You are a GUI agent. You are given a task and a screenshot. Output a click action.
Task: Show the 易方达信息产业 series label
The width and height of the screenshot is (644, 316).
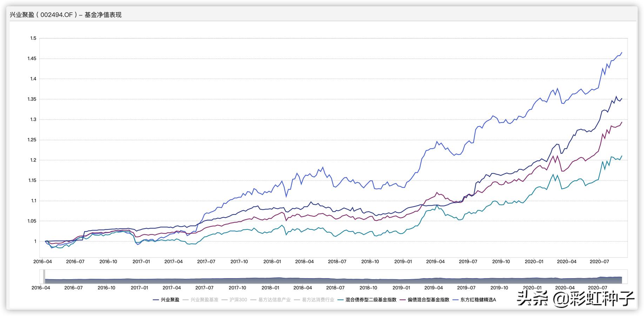pyautogui.click(x=274, y=300)
